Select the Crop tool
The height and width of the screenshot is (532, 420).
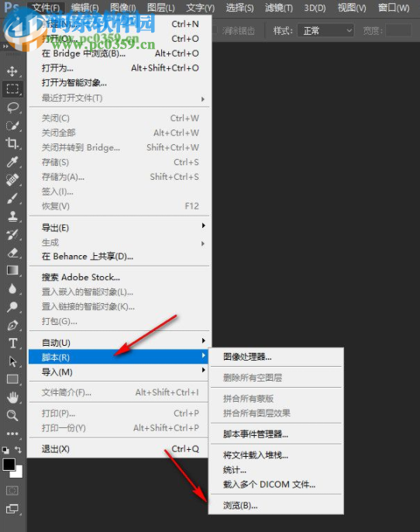coord(12,143)
